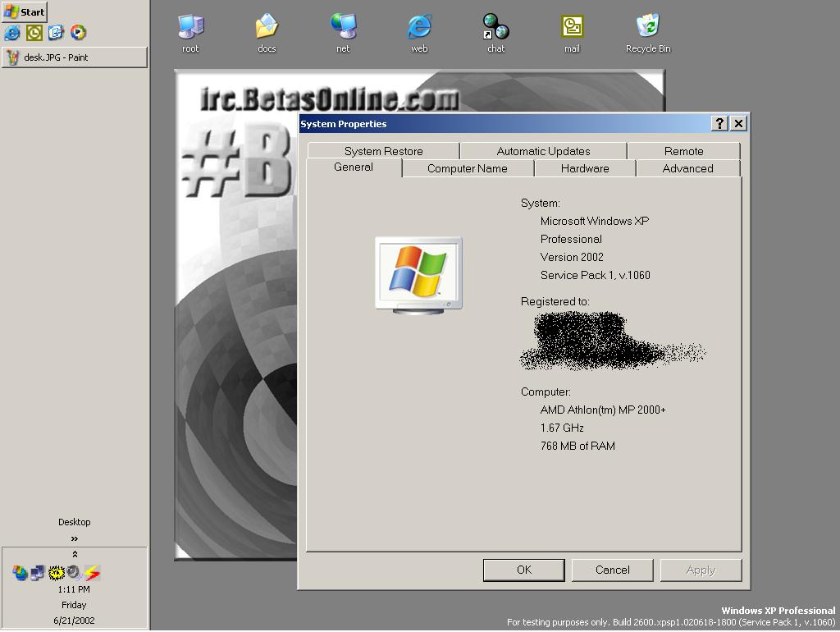The height and width of the screenshot is (632, 840).
Task: Select the docs folder icon
Action: [x=267, y=28]
